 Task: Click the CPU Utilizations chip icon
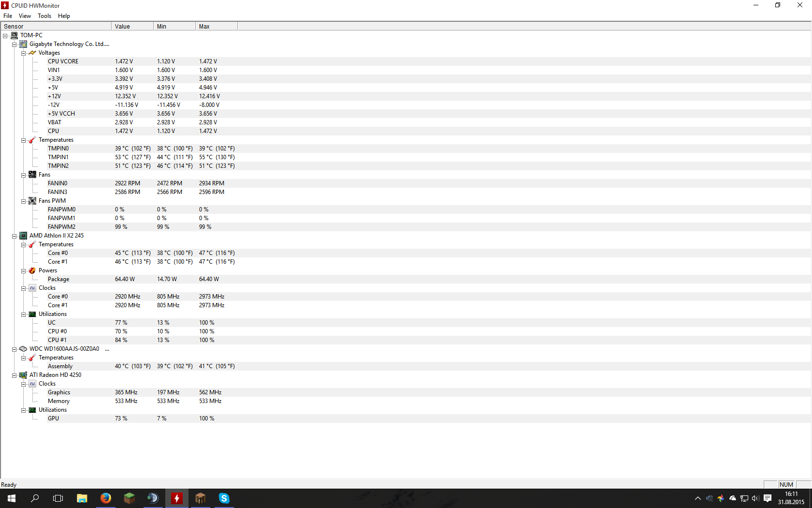(32, 314)
